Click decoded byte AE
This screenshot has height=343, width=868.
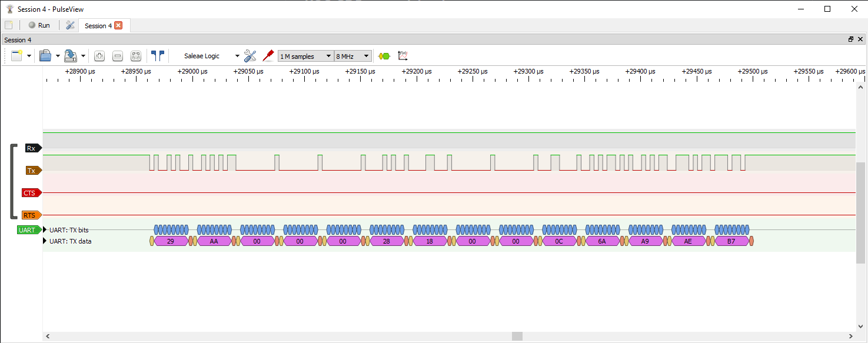click(x=689, y=241)
